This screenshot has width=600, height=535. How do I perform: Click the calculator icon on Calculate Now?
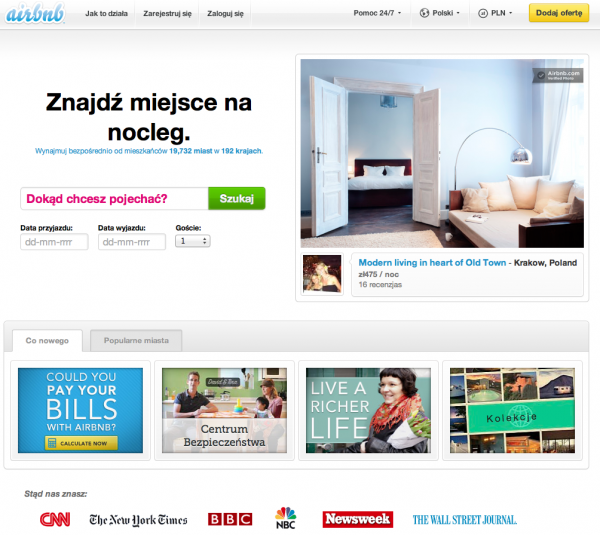point(51,443)
